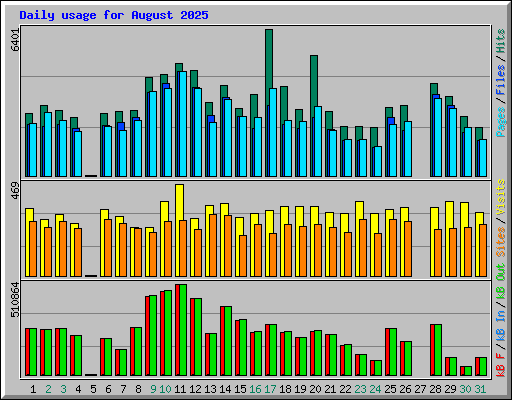The image size is (512, 400).
Task: Click day label '23' on the x-axis
Action: (360, 389)
